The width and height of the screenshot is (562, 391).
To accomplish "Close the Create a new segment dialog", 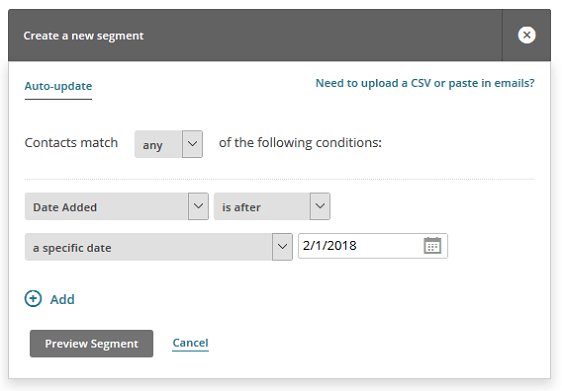I will click(x=527, y=35).
